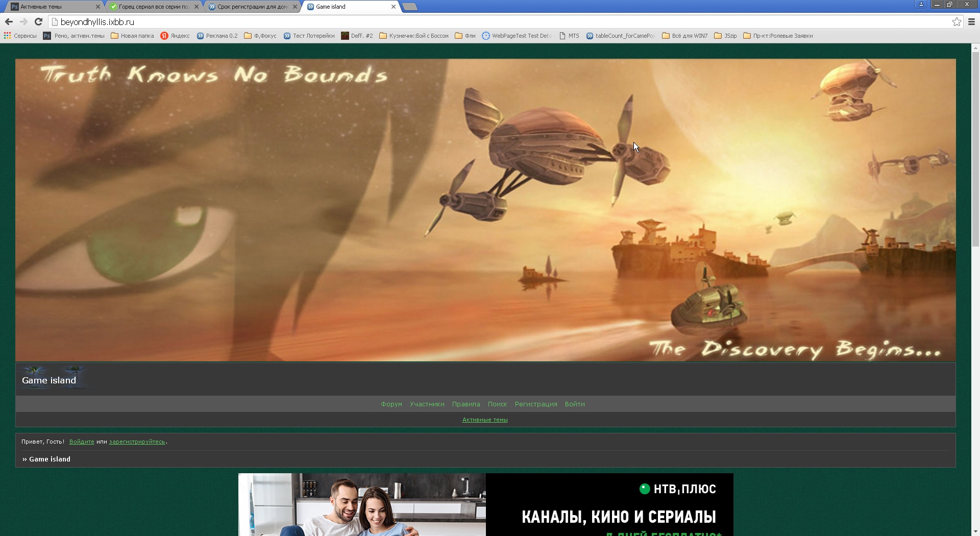Open the НТВ-ПЛЮС advertisement banner
Screen dimensions: 980x536
[485, 504]
